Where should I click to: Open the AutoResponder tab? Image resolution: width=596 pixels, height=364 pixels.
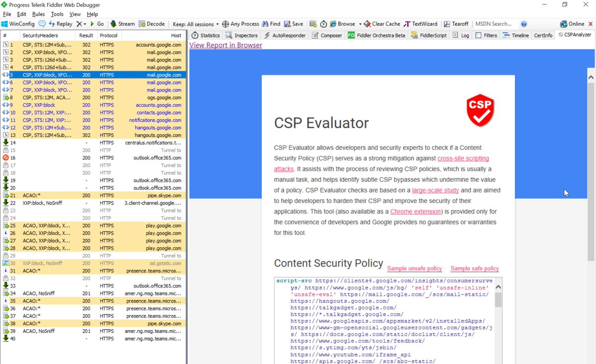(x=285, y=35)
